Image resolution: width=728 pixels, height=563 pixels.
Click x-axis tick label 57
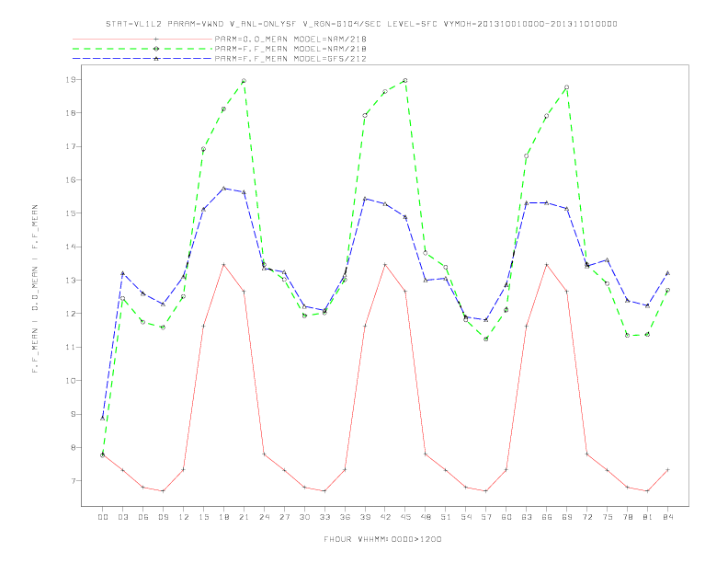click(x=486, y=517)
